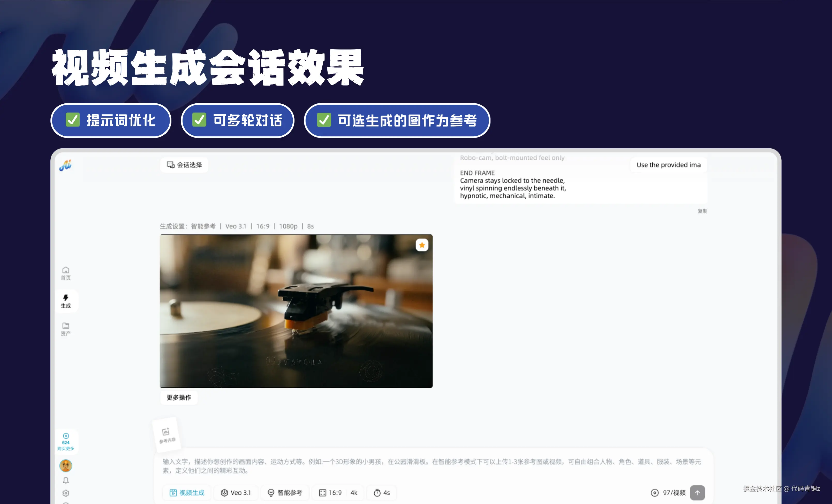Open the 会话选择 conversation menu

(x=184, y=165)
